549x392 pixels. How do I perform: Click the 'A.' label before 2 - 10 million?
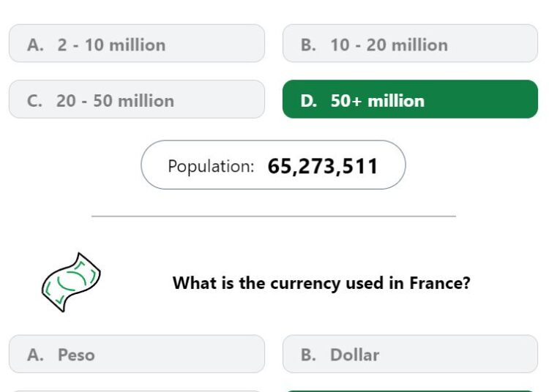35,45
